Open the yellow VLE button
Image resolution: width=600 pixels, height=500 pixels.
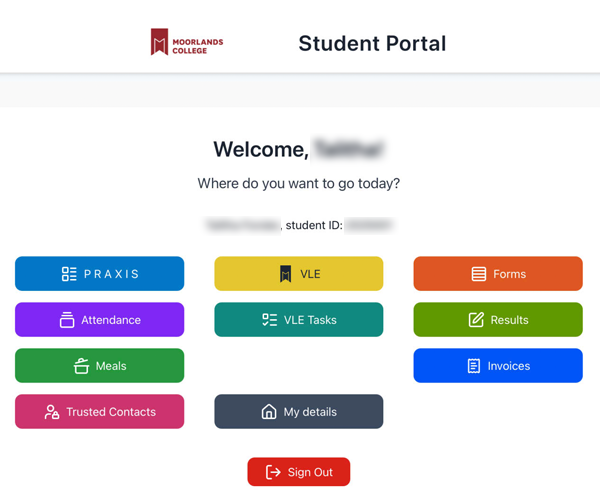click(298, 274)
